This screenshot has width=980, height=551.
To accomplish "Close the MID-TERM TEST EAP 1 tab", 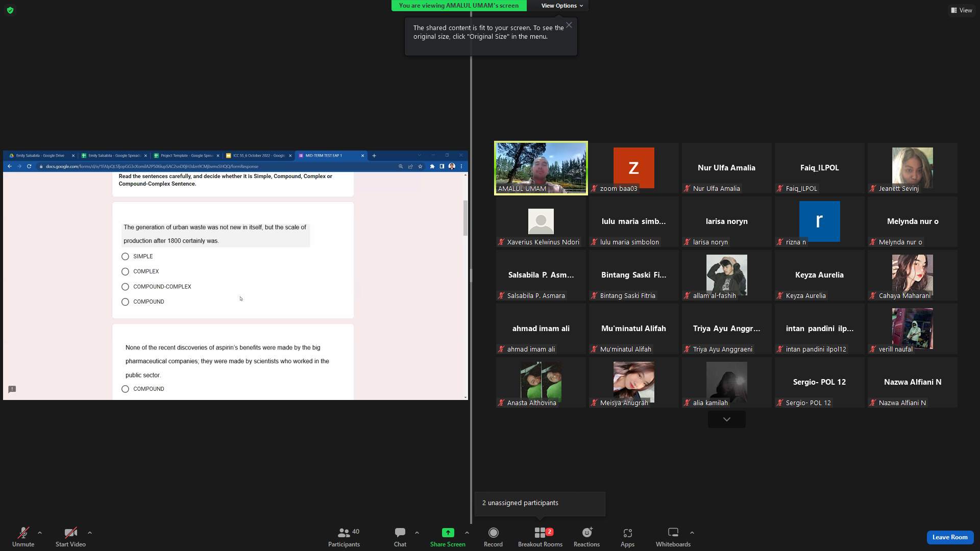I will 363,156.
